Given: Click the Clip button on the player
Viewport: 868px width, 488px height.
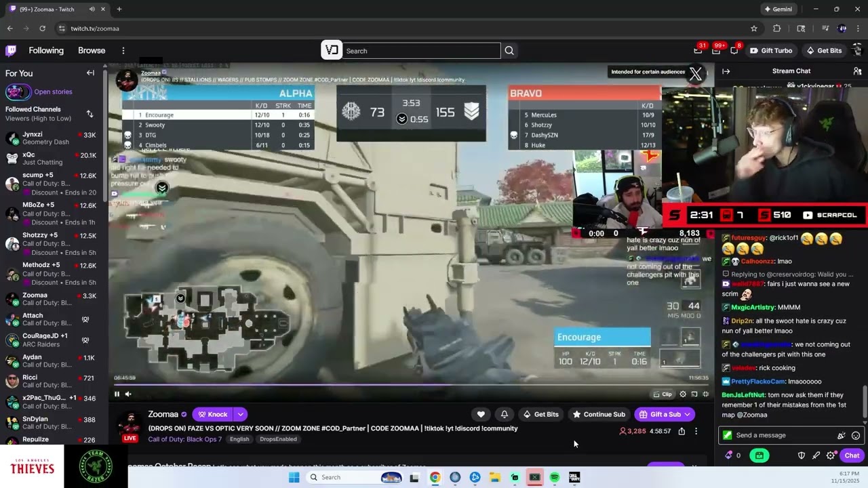Looking at the screenshot, I should 663,394.
